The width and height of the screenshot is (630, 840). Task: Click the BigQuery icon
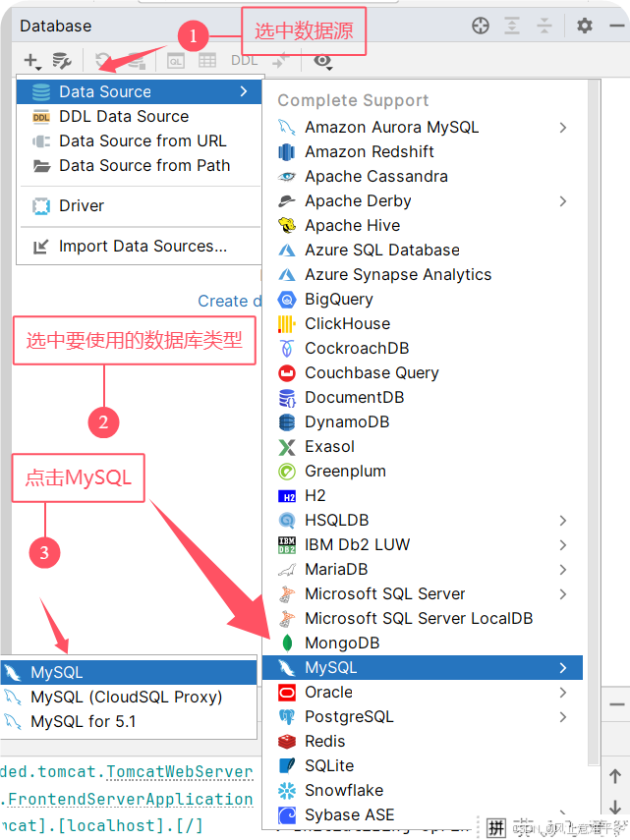tap(287, 300)
